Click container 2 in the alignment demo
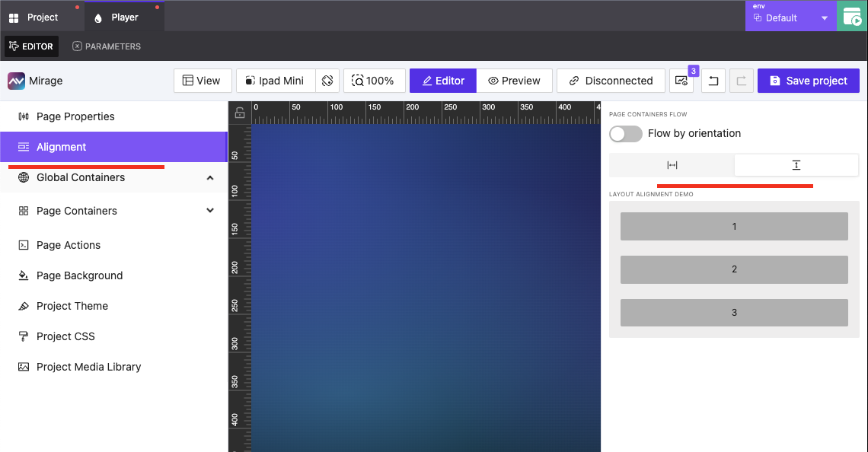868x452 pixels. 733,269
